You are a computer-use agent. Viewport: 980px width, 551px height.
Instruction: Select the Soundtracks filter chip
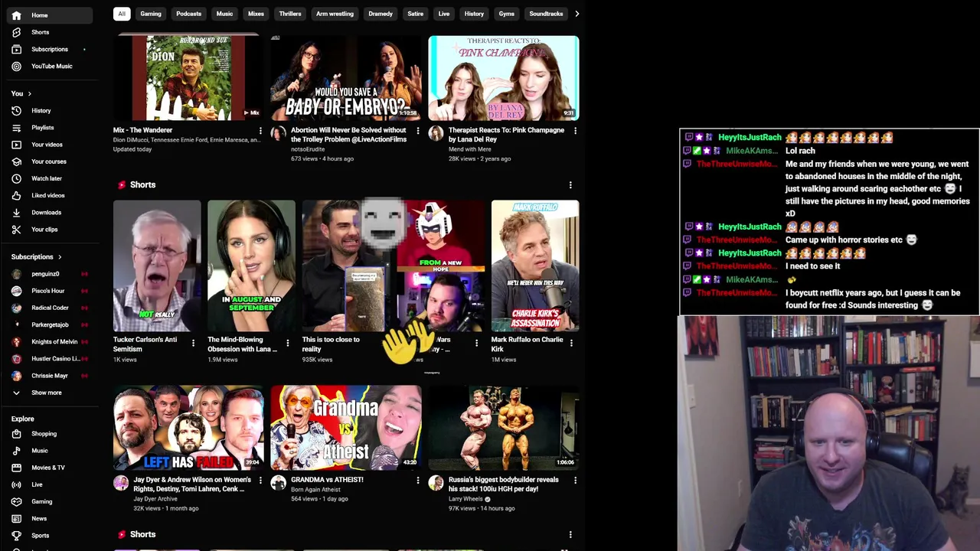[x=546, y=14]
